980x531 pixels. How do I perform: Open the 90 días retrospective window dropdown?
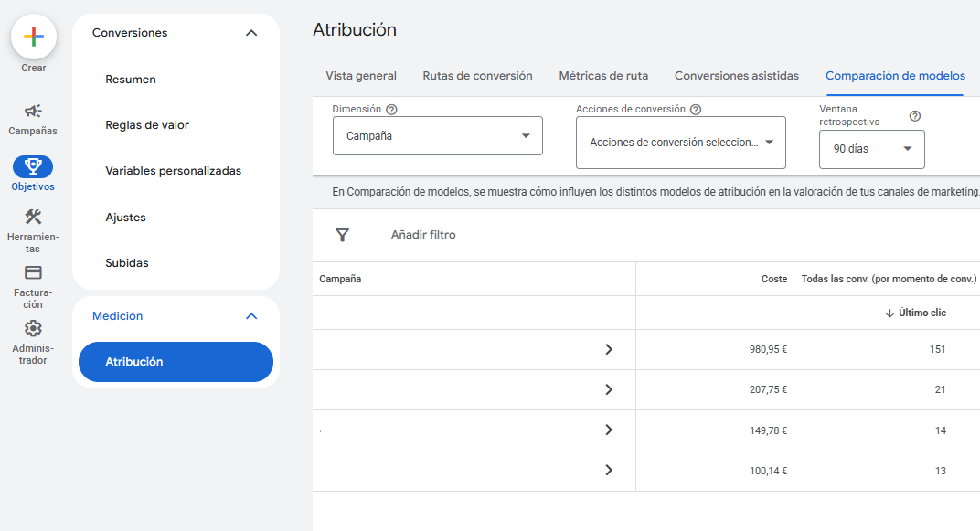click(871, 147)
